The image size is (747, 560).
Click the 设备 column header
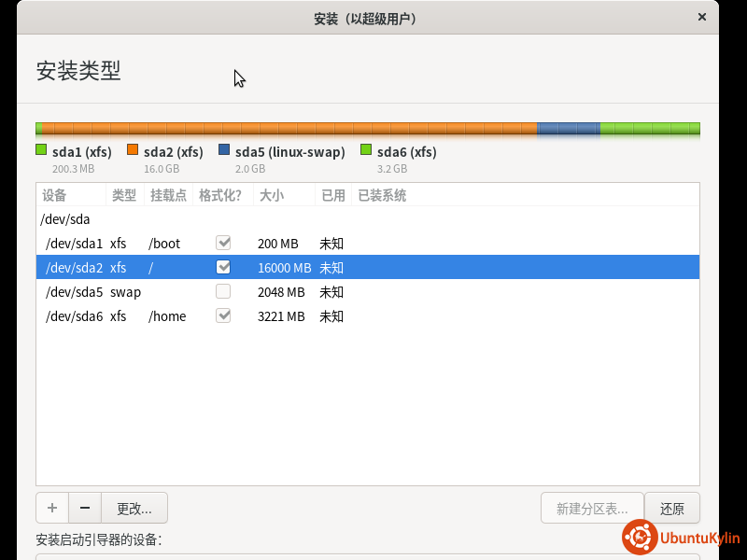click(x=55, y=195)
